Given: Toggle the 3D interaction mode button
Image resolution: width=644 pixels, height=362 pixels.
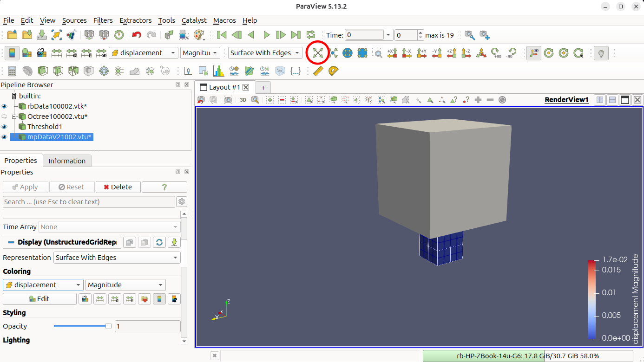Looking at the screenshot, I should click(x=243, y=100).
